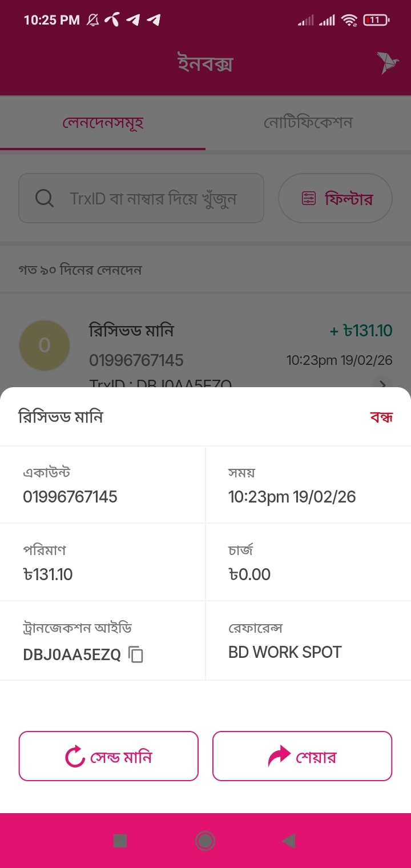The height and width of the screenshot is (868, 411).
Task: Switch to the লেনদেনসমূহ tab
Action: [103, 123]
